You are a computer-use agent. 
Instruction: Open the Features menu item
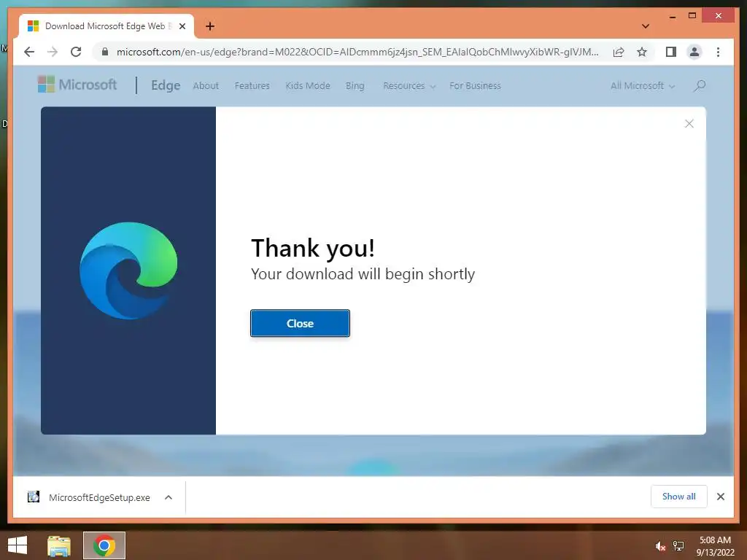(x=252, y=86)
